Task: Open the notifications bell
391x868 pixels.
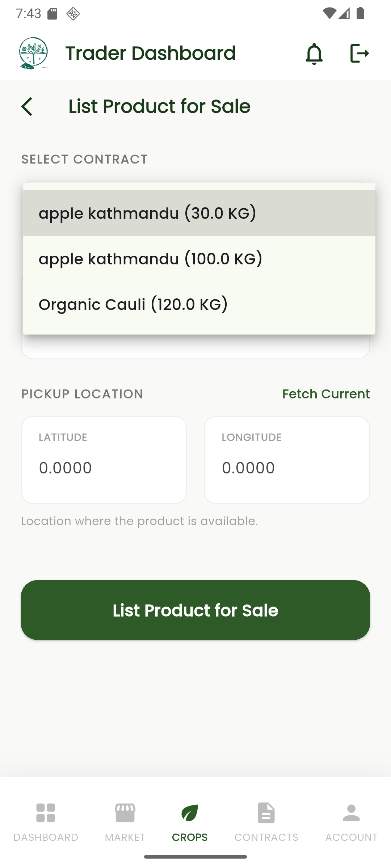Action: pos(314,54)
